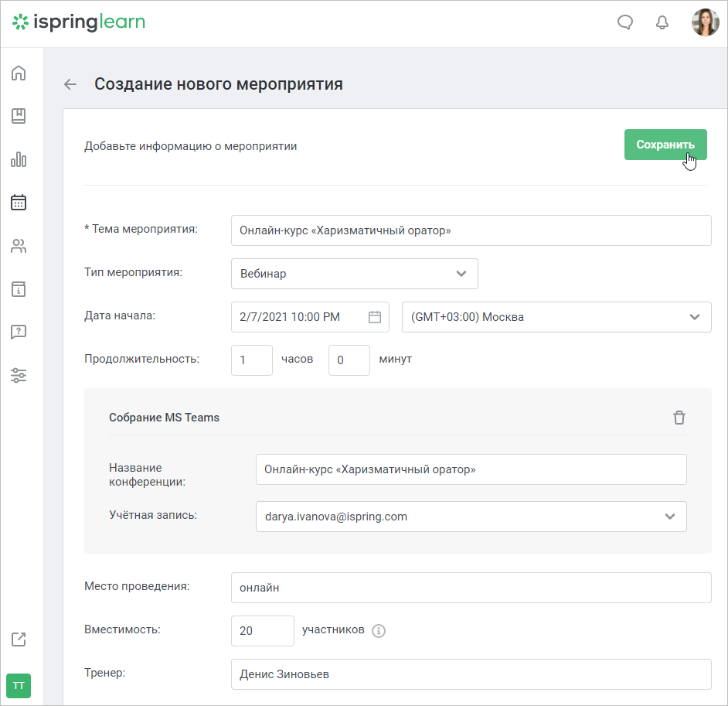Viewport: 728px width, 706px height.
Task: Open the calendar events sidebar icon
Action: (x=19, y=202)
